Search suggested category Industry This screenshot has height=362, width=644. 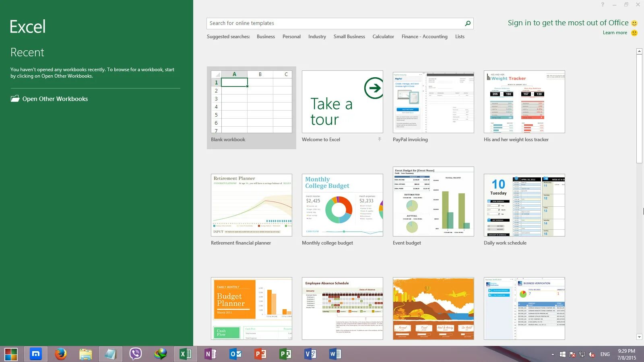pos(317,37)
